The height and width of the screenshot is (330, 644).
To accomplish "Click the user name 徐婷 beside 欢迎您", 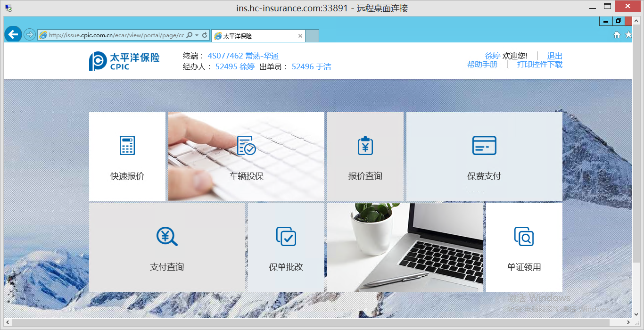I will (x=493, y=56).
